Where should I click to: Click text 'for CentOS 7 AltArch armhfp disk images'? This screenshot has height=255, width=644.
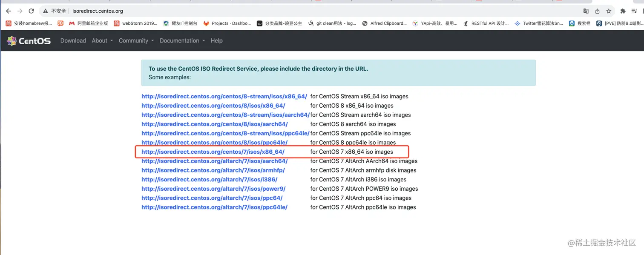tap(363, 170)
